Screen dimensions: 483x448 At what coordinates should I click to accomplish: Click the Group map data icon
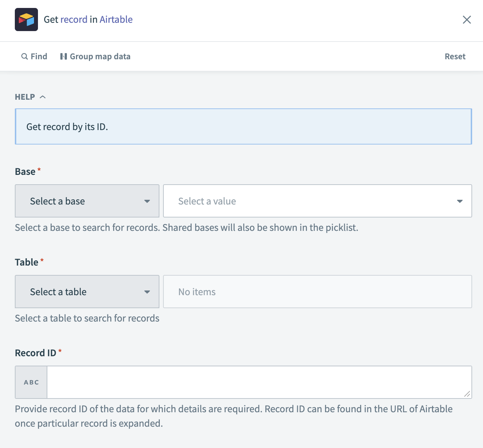64,56
